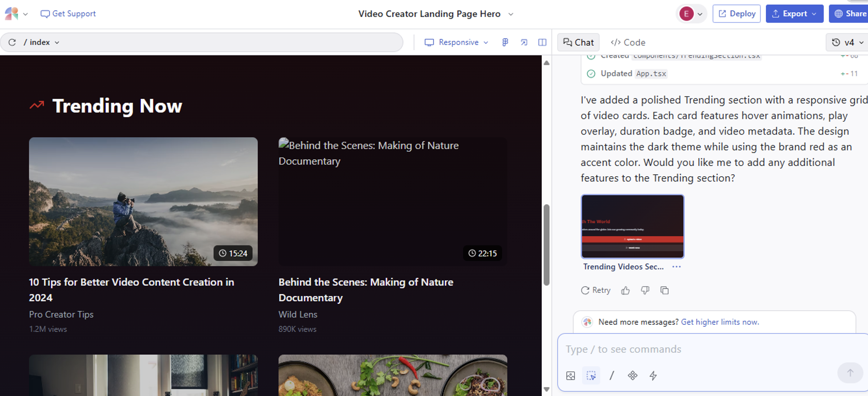Reload the preview with the refresh icon
The image size is (868, 396).
(x=12, y=42)
